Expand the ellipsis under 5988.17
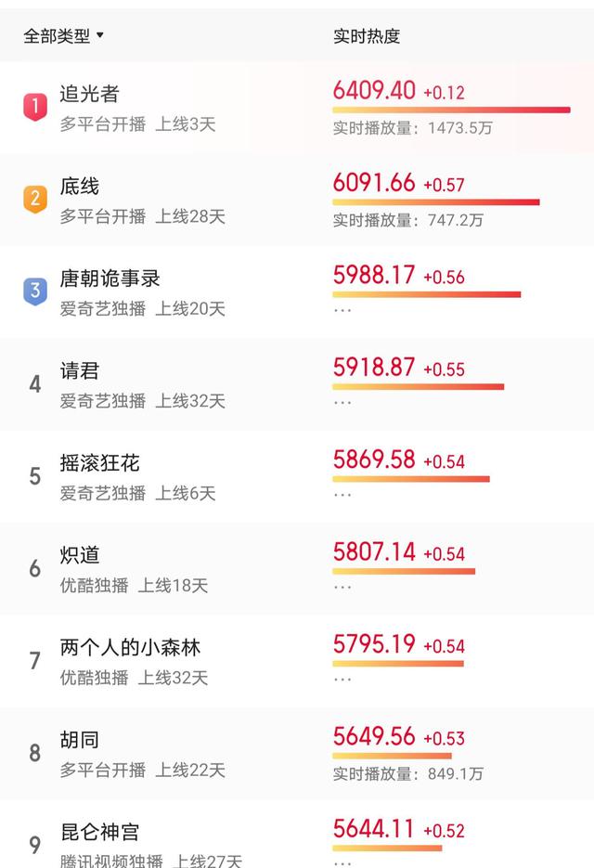Viewport: 594px width, 868px height. [x=342, y=311]
